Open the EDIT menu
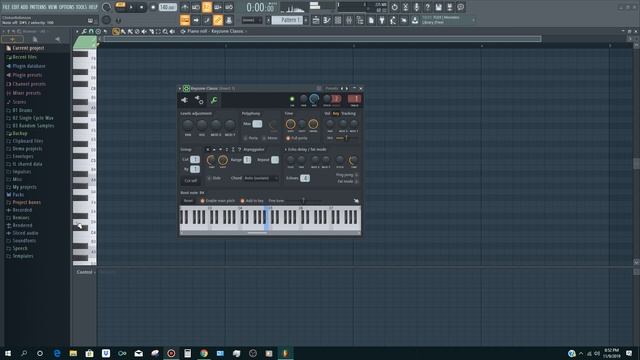The image size is (640, 360). pos(16,7)
